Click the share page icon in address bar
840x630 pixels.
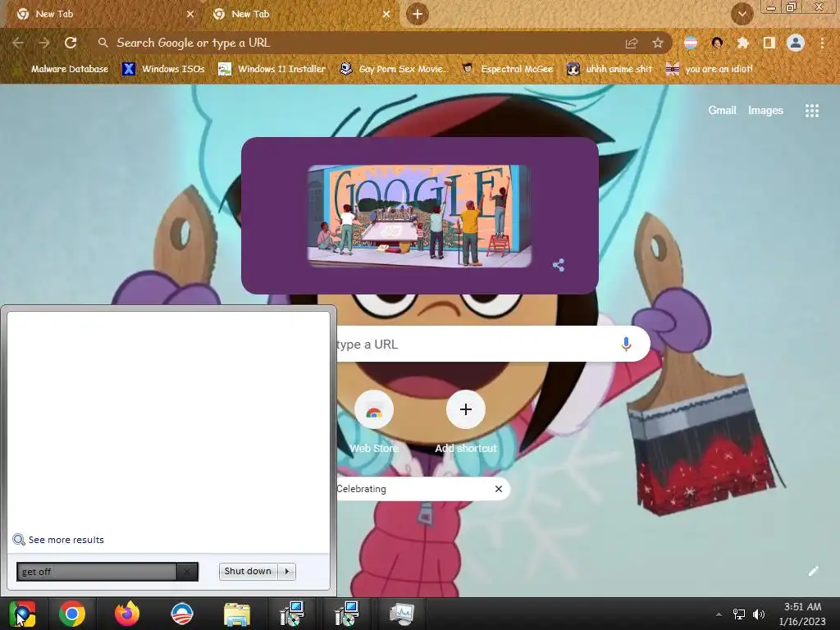pos(632,43)
